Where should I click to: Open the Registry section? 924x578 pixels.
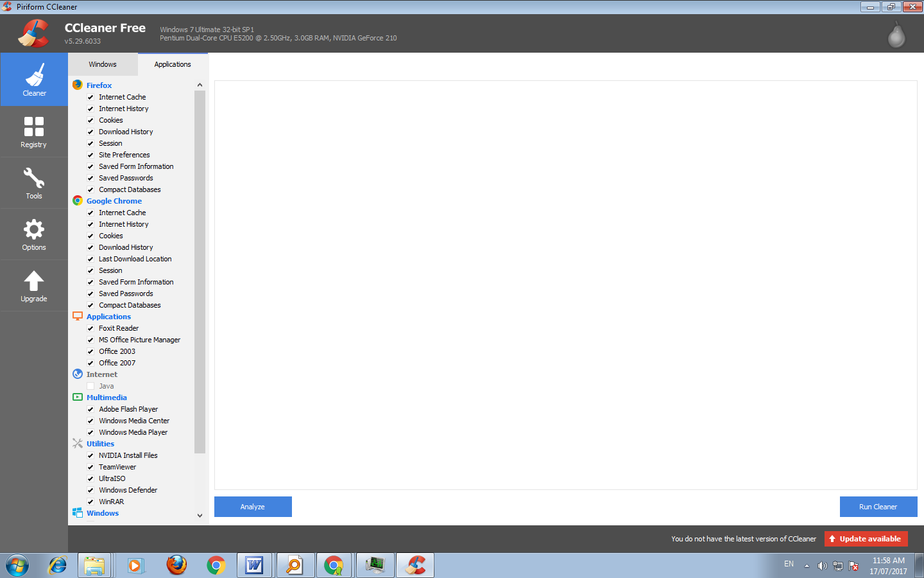[x=34, y=132]
